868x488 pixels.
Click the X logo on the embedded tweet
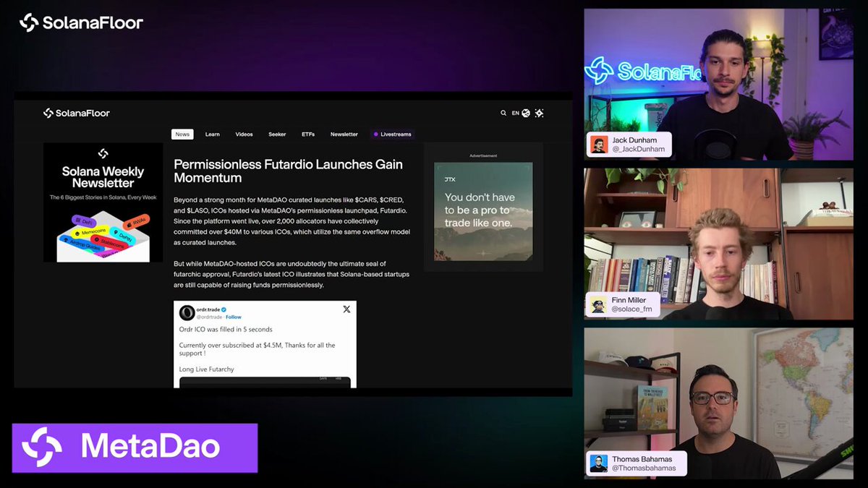[x=346, y=309]
